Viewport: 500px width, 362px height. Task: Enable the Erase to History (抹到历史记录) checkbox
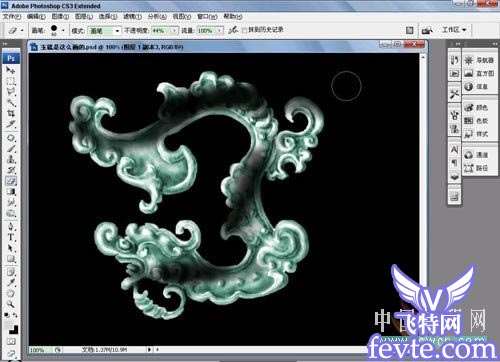click(245, 30)
